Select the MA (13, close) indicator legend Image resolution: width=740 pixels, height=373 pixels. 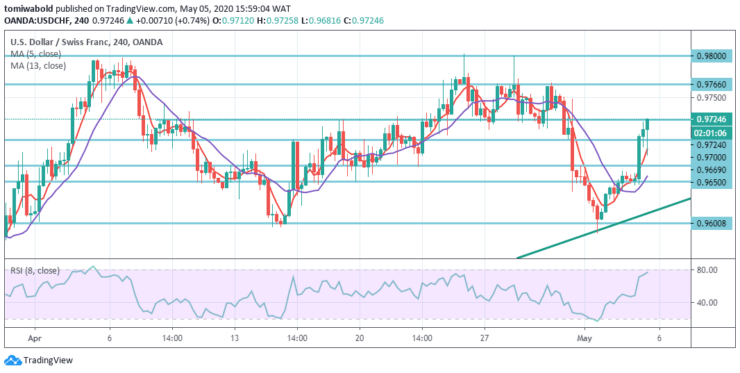[x=38, y=66]
